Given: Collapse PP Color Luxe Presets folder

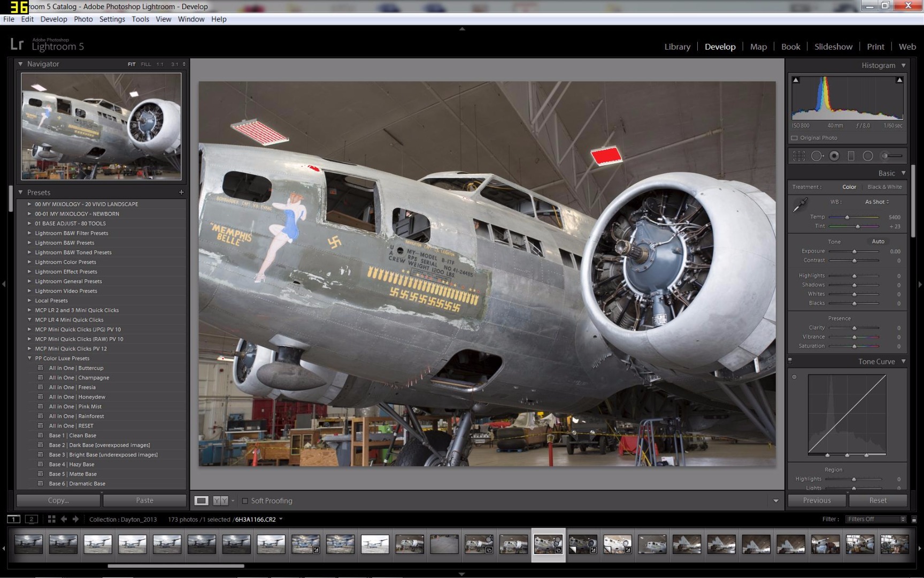Looking at the screenshot, I should [30, 359].
